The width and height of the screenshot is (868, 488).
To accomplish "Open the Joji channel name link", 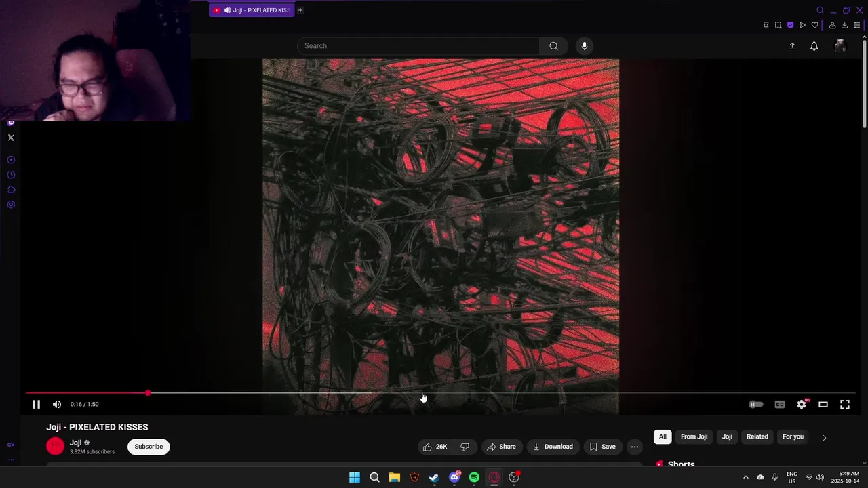I will (x=75, y=443).
